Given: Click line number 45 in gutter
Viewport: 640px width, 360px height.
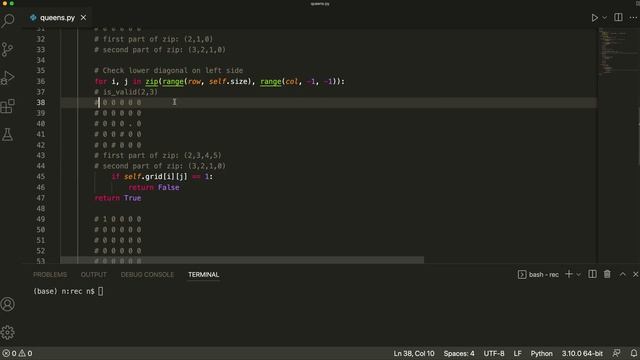Looking at the screenshot, I should click(40, 177).
